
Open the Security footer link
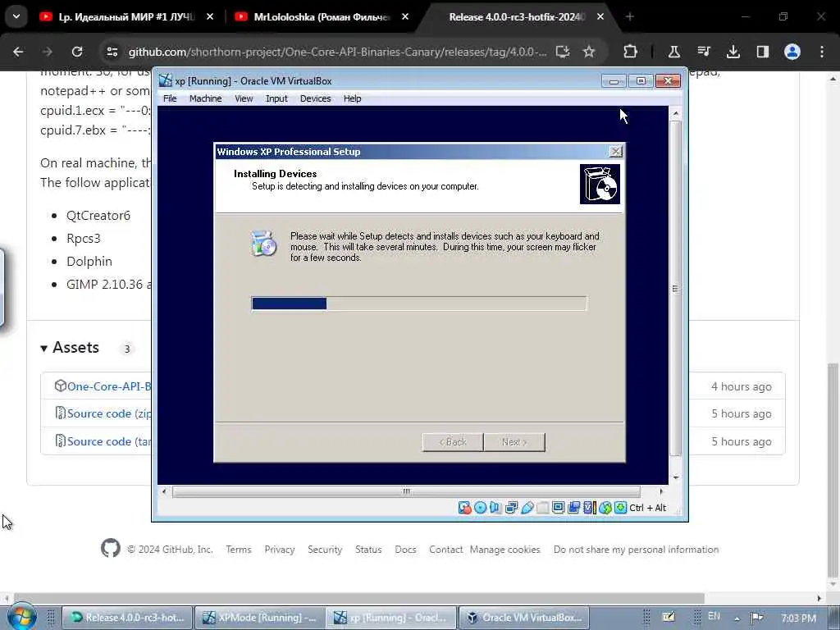tap(325, 549)
